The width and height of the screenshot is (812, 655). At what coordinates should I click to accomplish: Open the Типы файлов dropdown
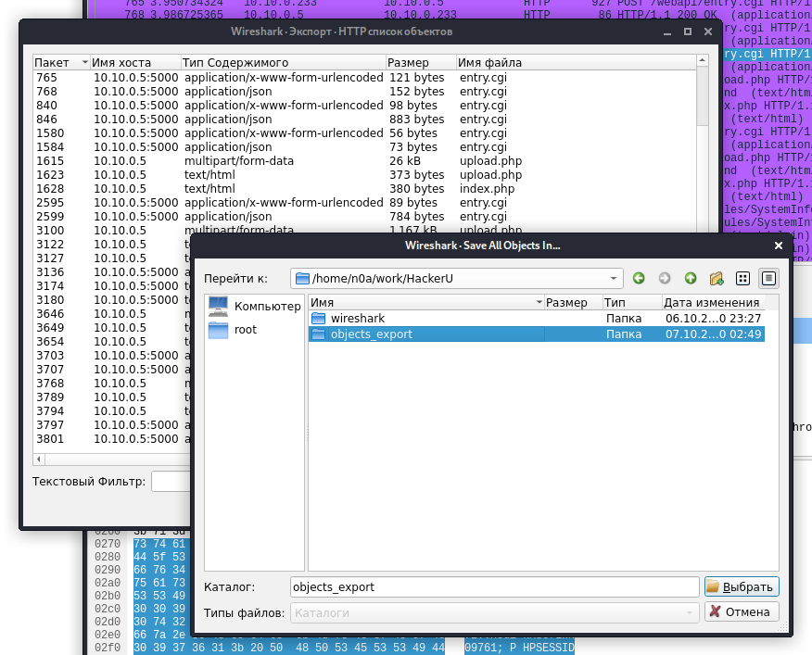[495, 612]
